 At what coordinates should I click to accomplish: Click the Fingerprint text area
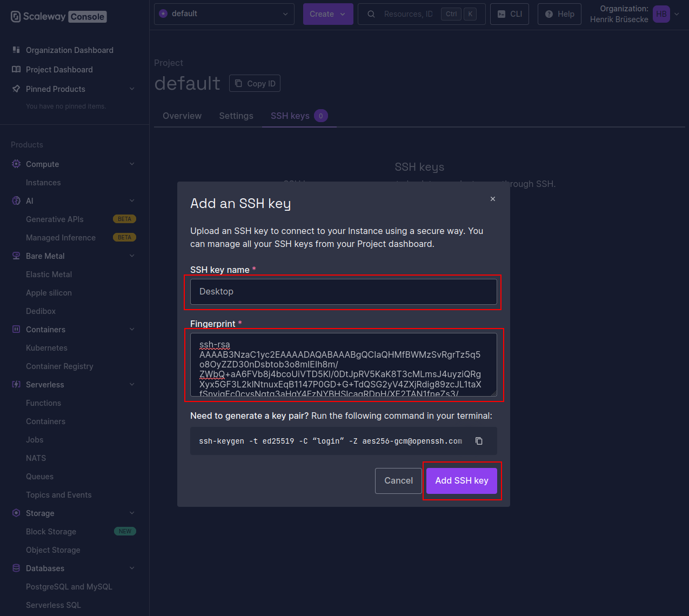[344, 365]
